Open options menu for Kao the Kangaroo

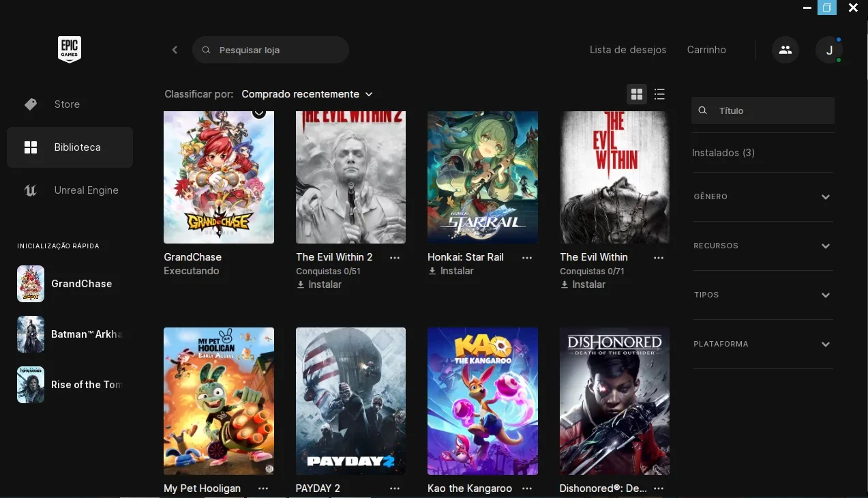pos(527,488)
